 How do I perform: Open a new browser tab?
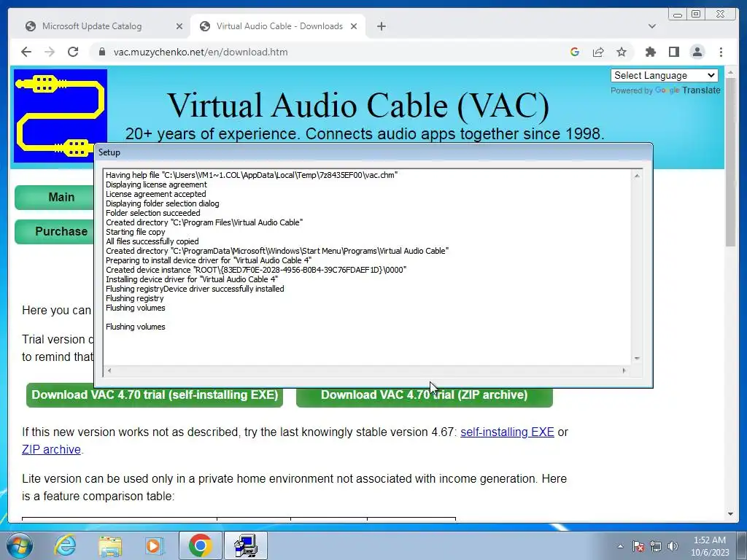tap(381, 26)
